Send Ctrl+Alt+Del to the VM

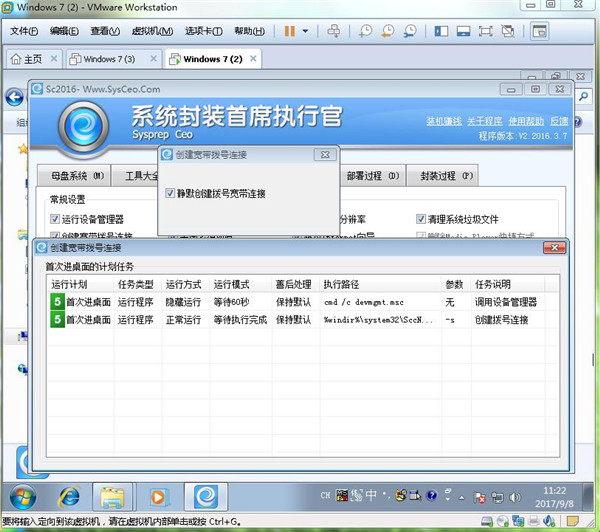(x=333, y=31)
